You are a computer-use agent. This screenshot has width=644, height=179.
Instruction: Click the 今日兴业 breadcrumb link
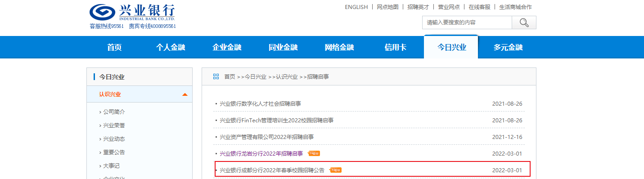[256, 77]
